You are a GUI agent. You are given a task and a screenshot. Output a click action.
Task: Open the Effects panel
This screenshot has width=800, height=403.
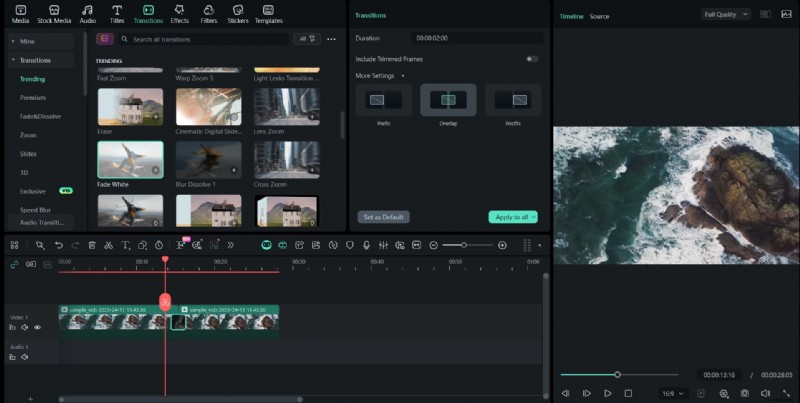tap(180, 13)
